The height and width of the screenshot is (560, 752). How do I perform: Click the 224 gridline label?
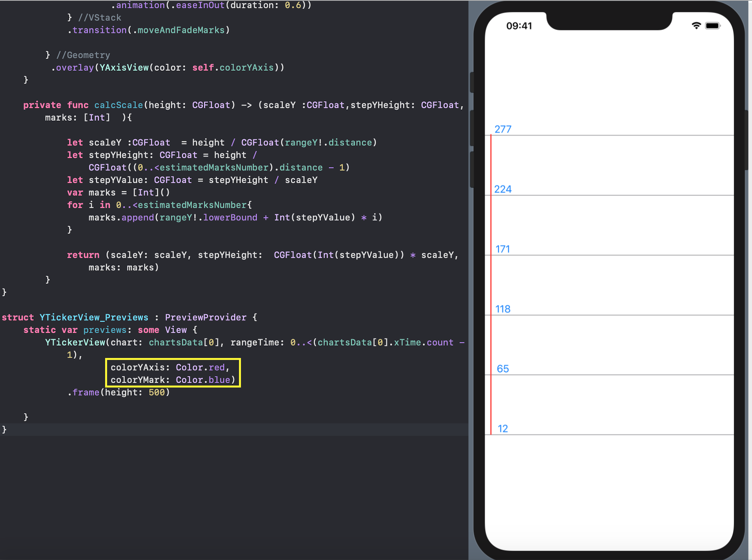click(503, 189)
